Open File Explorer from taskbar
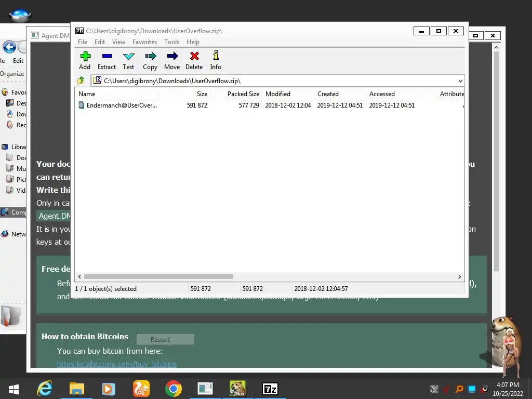532x399 pixels. point(77,389)
